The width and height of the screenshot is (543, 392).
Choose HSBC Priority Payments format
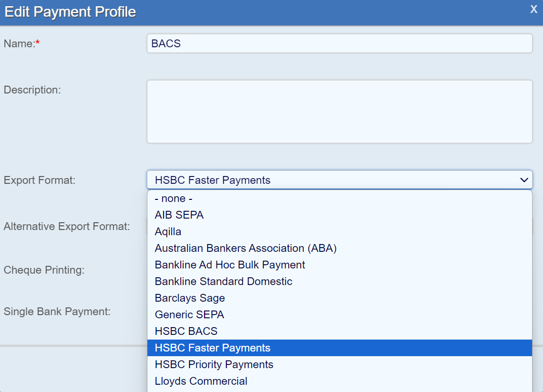pyautogui.click(x=214, y=364)
